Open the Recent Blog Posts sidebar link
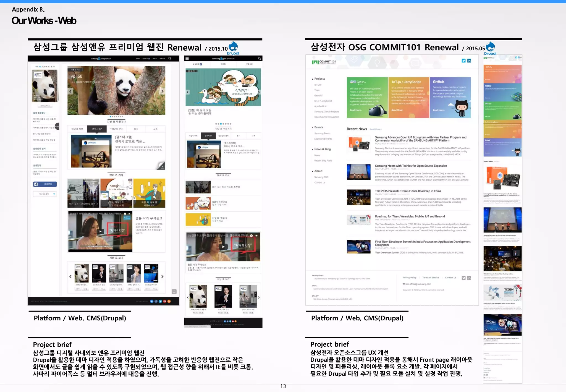This screenshot has height=392, width=566. pos(323,161)
